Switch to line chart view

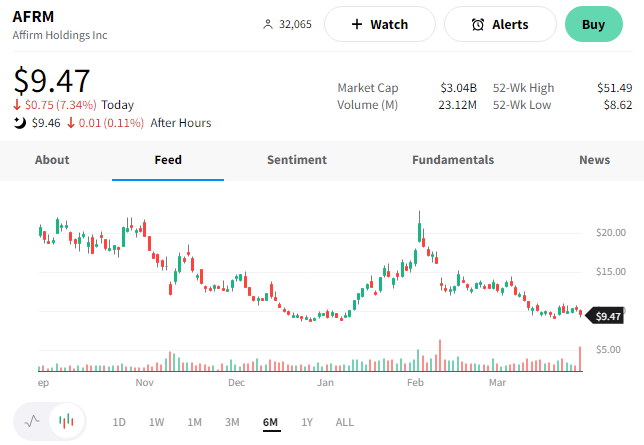pyautogui.click(x=32, y=421)
